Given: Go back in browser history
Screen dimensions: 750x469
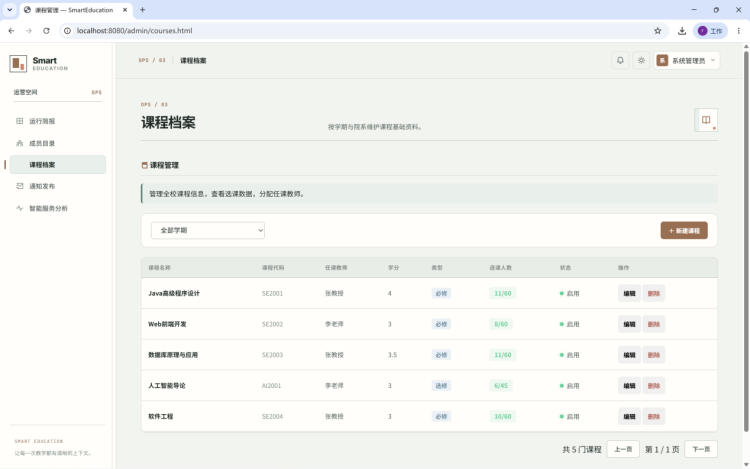Looking at the screenshot, I should tap(11, 31).
